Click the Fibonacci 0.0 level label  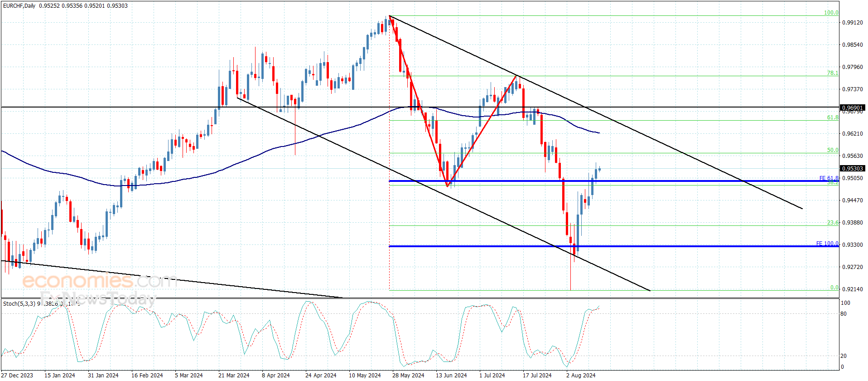[834, 288]
